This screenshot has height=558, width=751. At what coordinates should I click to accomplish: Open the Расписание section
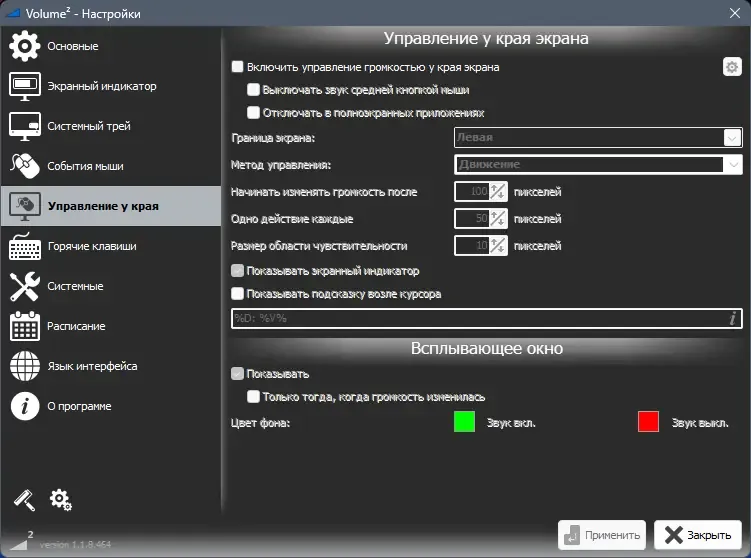[x=111, y=326]
